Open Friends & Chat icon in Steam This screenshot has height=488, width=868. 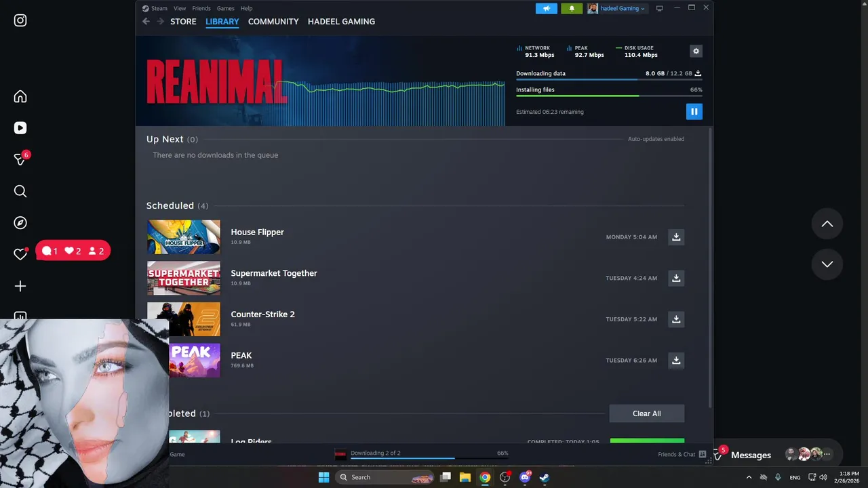(x=703, y=454)
